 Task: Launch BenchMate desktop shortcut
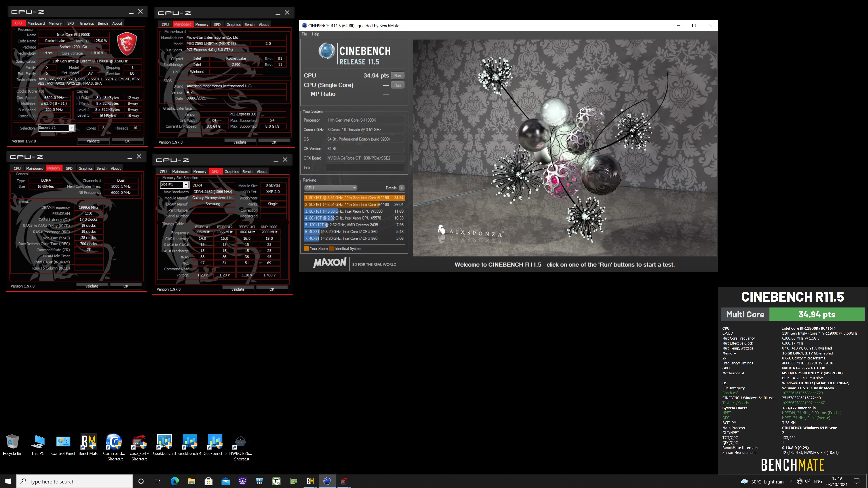[88, 445]
